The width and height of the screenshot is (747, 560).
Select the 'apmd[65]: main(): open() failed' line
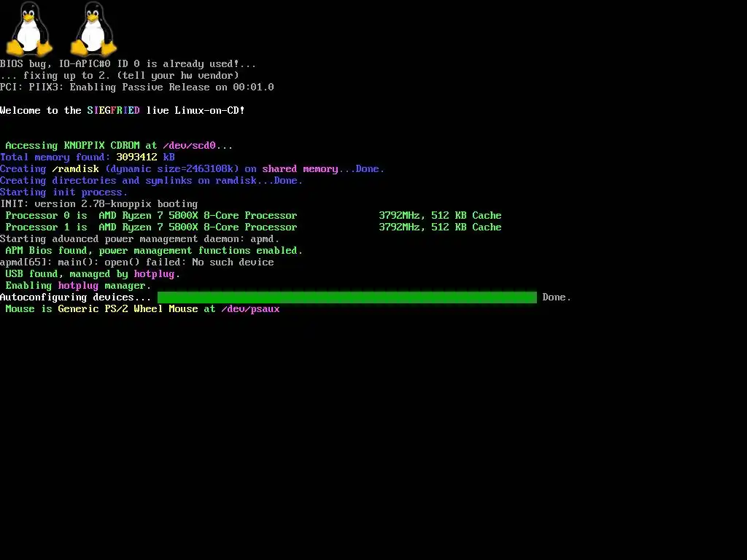pos(136,262)
